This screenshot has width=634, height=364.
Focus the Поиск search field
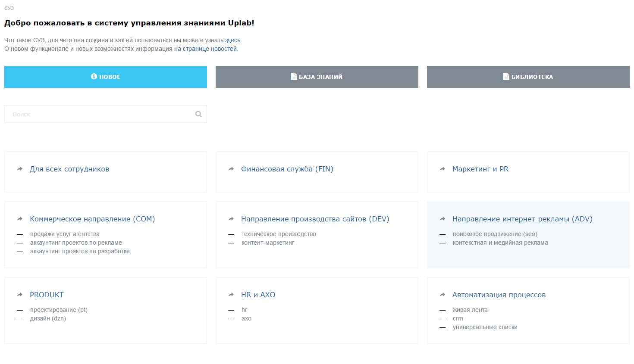pos(106,114)
